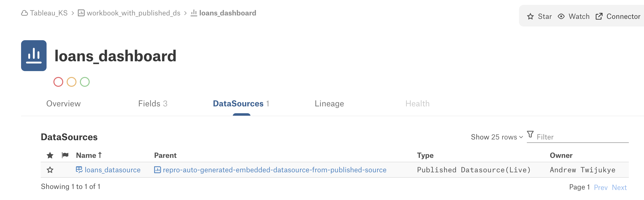Click the large loans_dashboard chart icon
Viewport: 644px width, 200px height.
click(x=34, y=55)
